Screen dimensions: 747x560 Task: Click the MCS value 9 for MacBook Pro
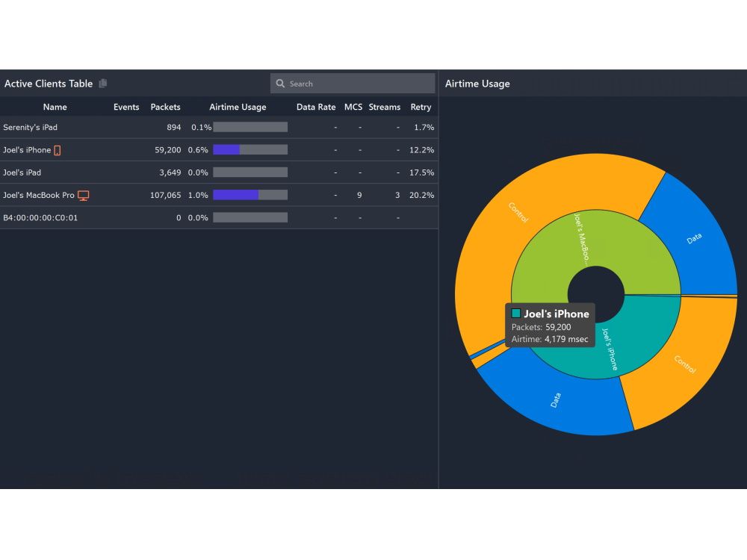point(359,195)
